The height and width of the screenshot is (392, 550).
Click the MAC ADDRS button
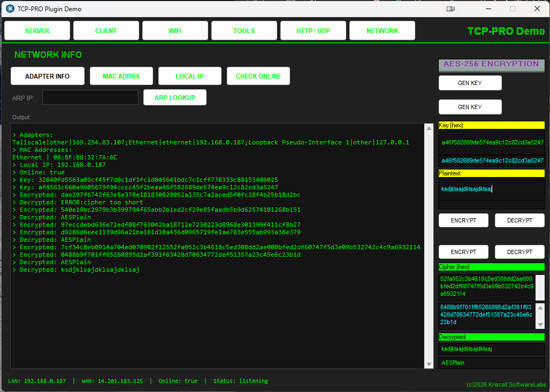coord(121,76)
